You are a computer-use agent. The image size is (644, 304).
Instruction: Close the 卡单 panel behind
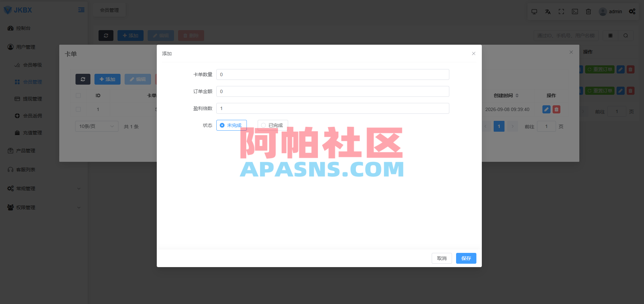[x=571, y=52]
